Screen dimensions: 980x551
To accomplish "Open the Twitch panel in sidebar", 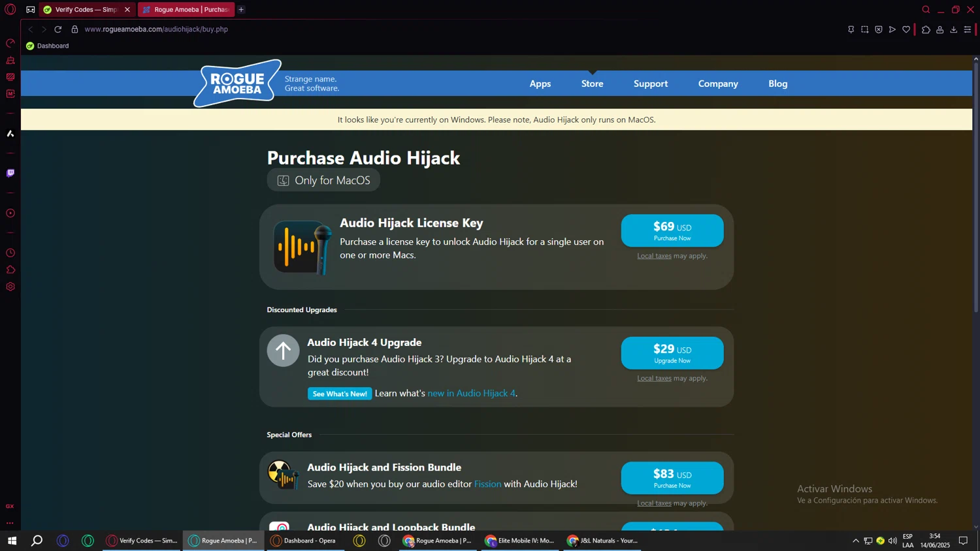I will [x=10, y=173].
